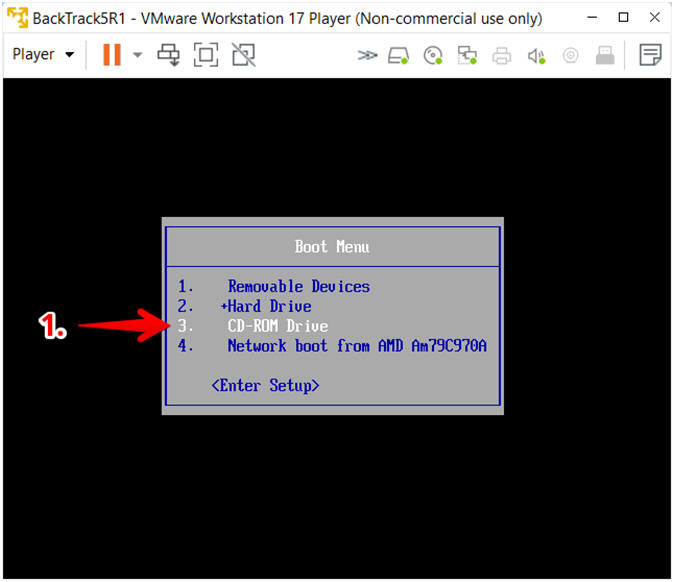The image size is (674, 582).
Task: Click the greyed USB device icon
Action: pyautogui.click(x=605, y=55)
